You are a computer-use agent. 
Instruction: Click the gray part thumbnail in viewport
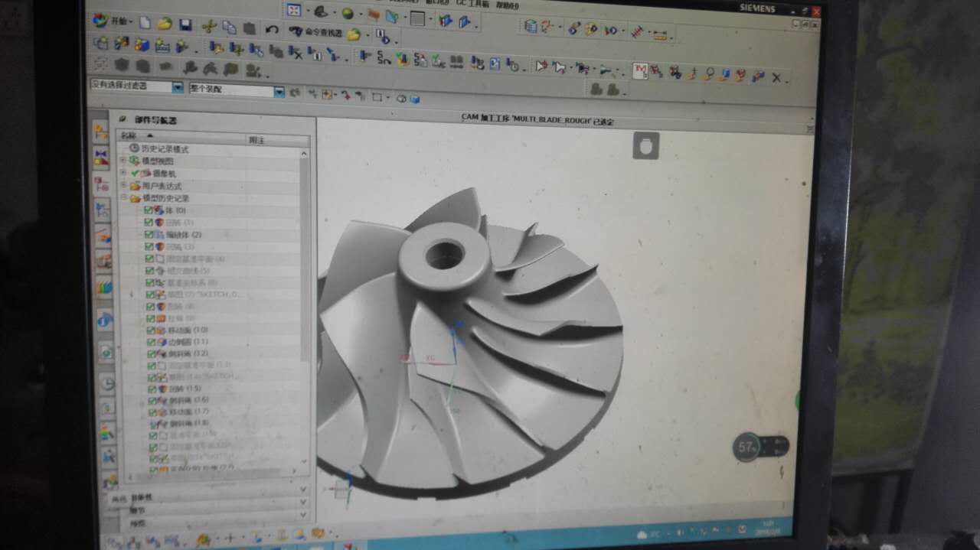click(x=645, y=145)
